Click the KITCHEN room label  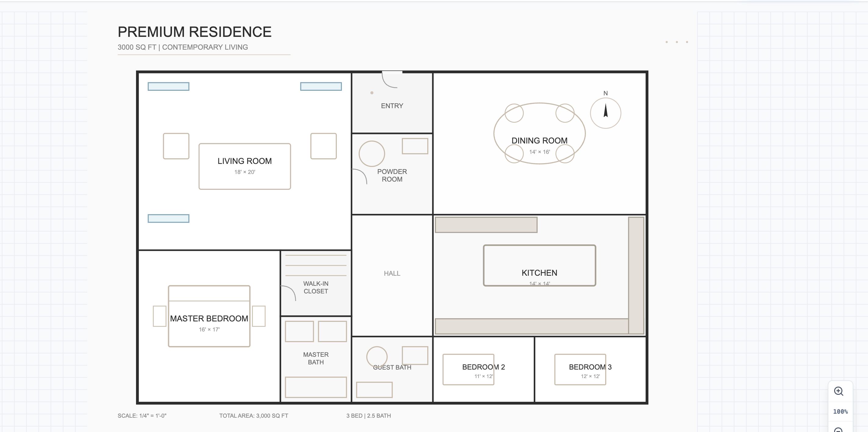click(540, 273)
